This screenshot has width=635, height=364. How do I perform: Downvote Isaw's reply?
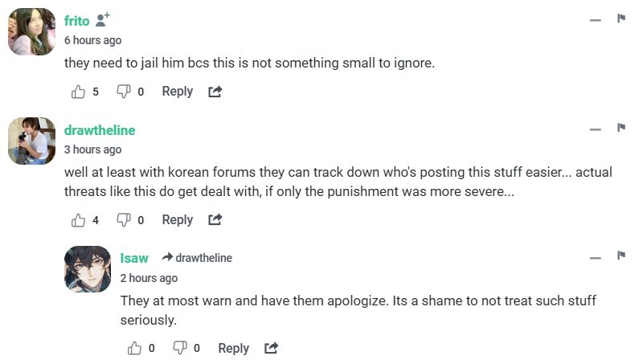[180, 349]
